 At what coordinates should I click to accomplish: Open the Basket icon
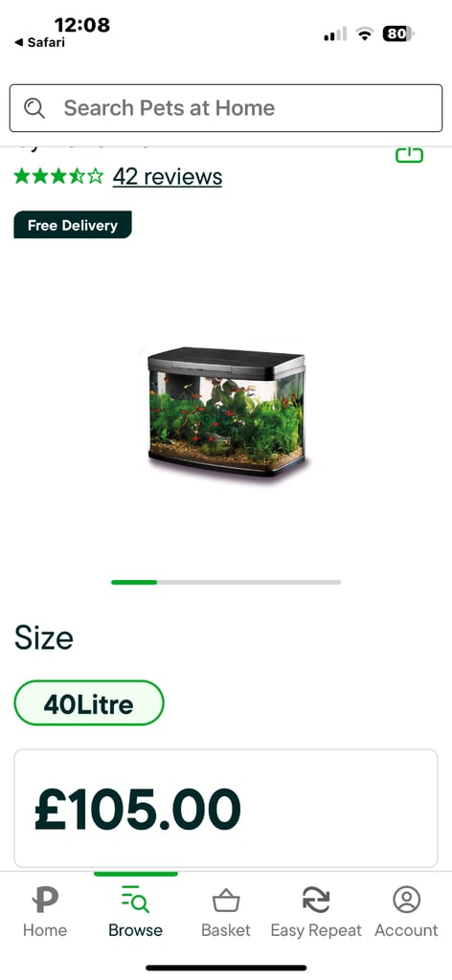point(226,901)
